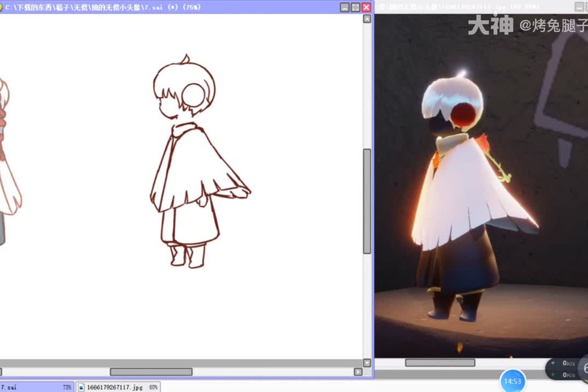The width and height of the screenshot is (588, 392).
Task: Minimize the reference image window
Action: [580, 7]
